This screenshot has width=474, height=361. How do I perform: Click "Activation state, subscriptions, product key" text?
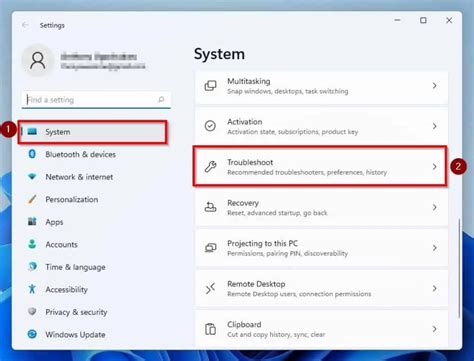pos(292,132)
